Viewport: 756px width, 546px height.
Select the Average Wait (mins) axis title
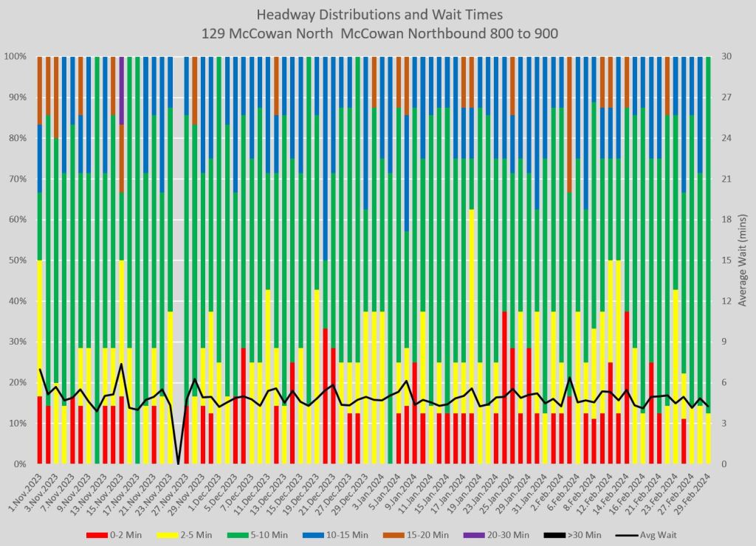coord(740,260)
